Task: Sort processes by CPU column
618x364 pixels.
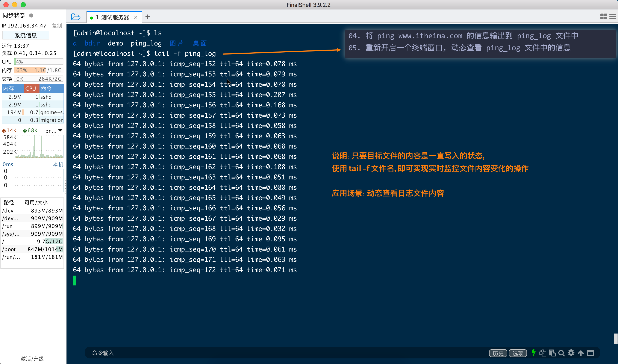Action: tap(31, 89)
